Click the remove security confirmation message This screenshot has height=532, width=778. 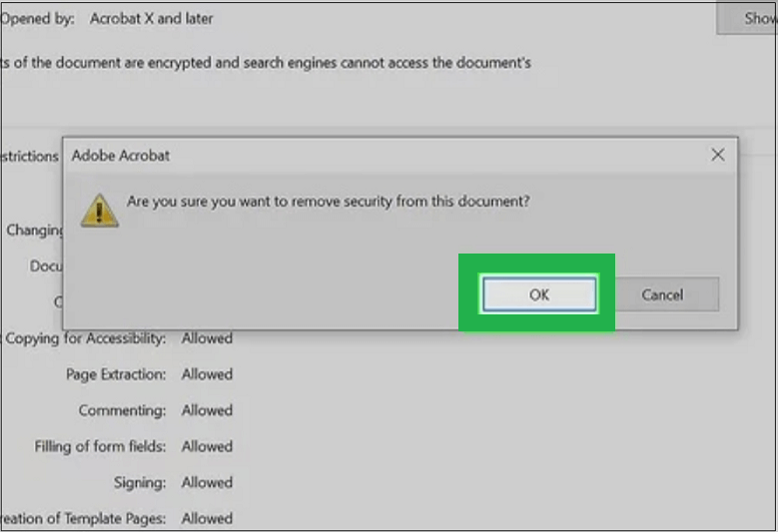click(x=328, y=202)
